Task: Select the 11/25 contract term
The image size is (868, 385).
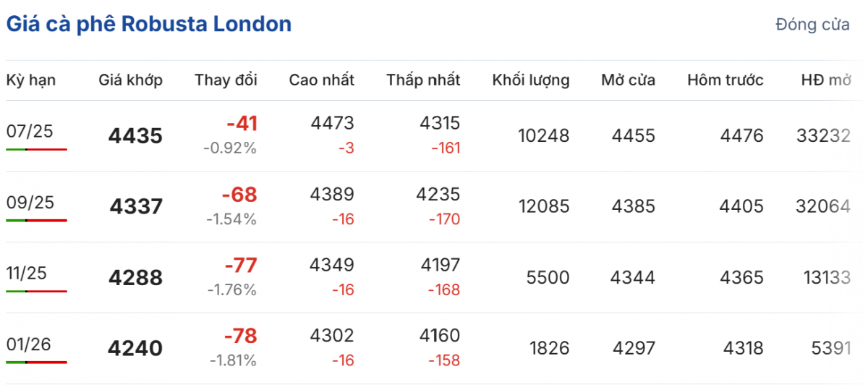Action: (26, 273)
